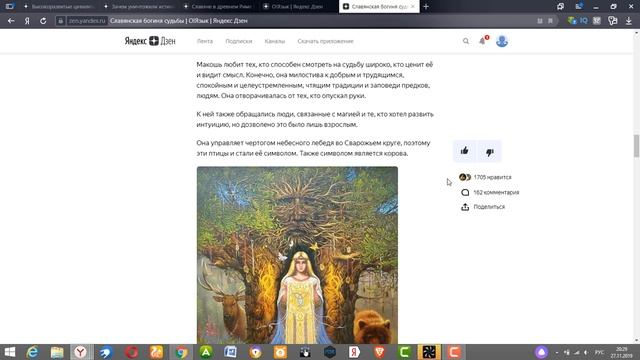Bookmark this page using the bookmark icon
This screenshot has height=360, width=640.
550,21
